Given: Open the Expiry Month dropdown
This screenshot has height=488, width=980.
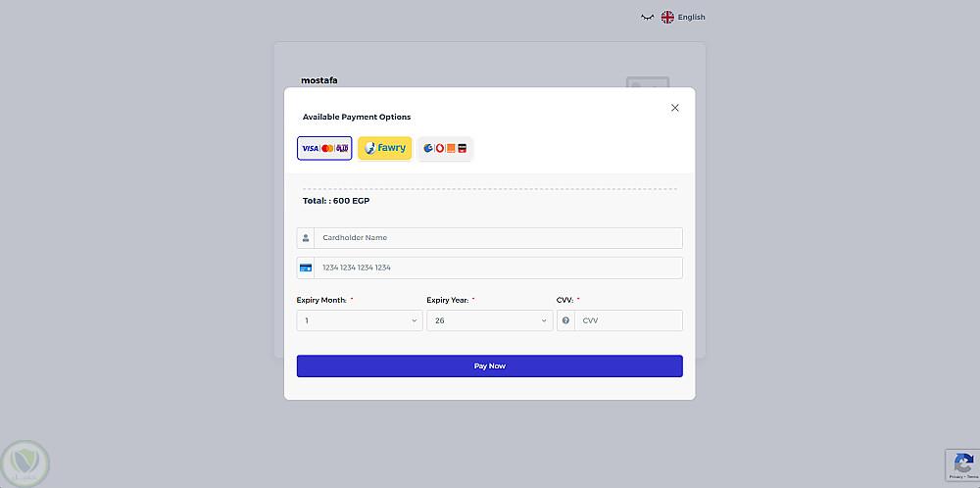Looking at the screenshot, I should pos(360,320).
